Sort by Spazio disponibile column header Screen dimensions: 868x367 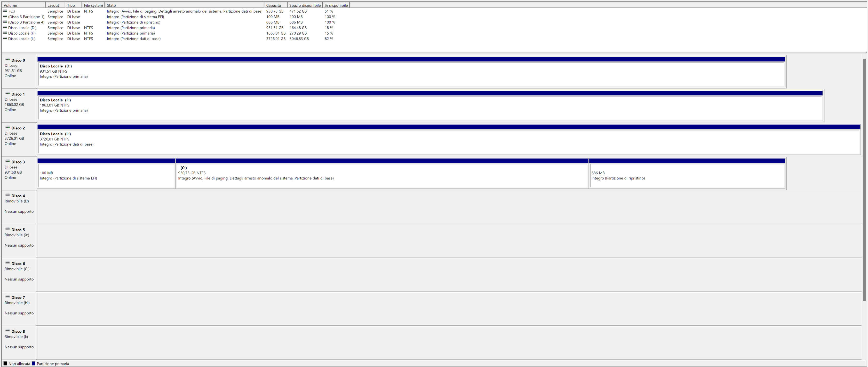pos(305,5)
